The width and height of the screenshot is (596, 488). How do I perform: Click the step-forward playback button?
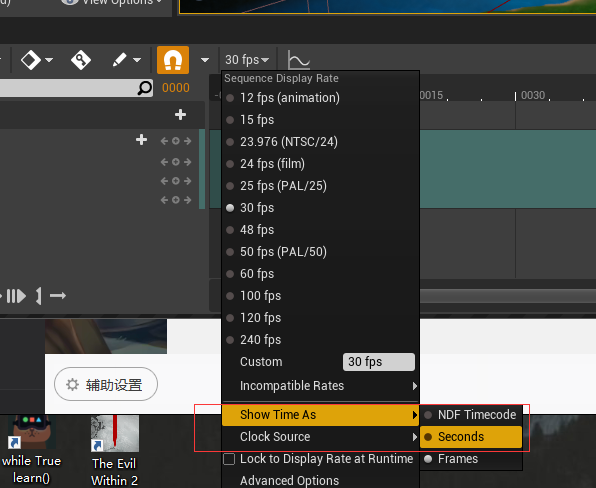[16, 296]
